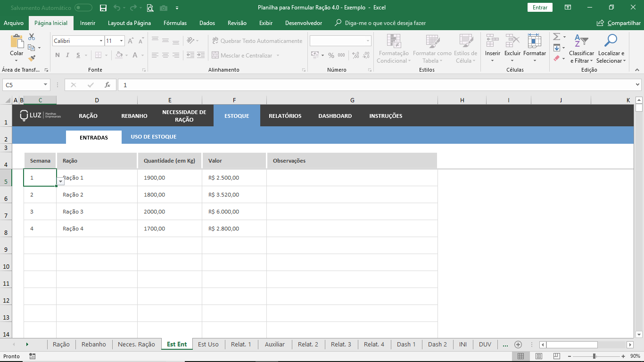Open the Arquivo menu tab
The height and width of the screenshot is (362, 644).
(x=14, y=23)
